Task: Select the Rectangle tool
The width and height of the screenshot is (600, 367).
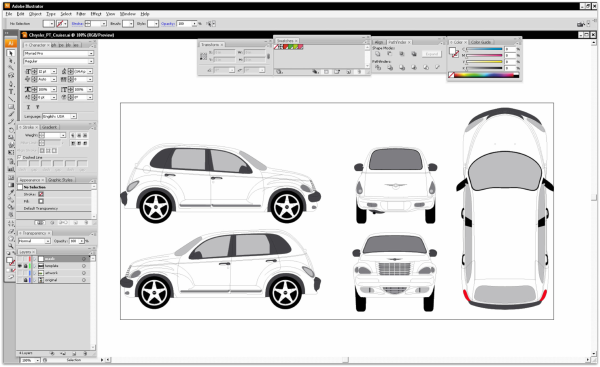Action: pyautogui.click(x=11, y=107)
